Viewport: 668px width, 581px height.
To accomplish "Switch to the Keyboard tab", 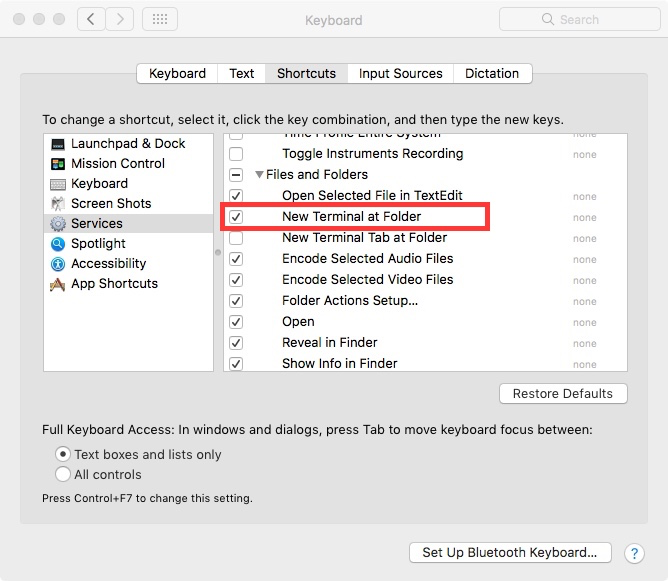I will tap(177, 74).
